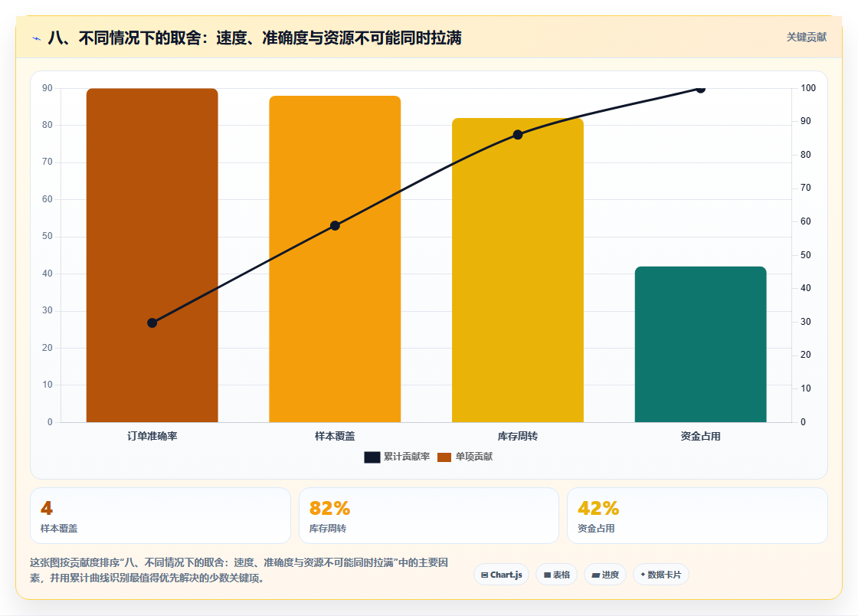
Task: Click the 进度 tag
Action: 605,575
